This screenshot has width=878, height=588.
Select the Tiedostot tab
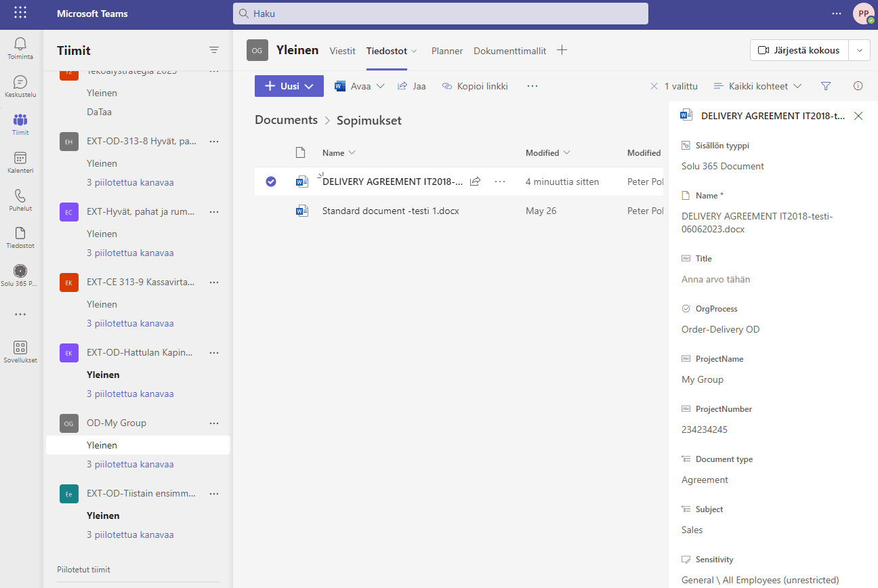coord(387,51)
